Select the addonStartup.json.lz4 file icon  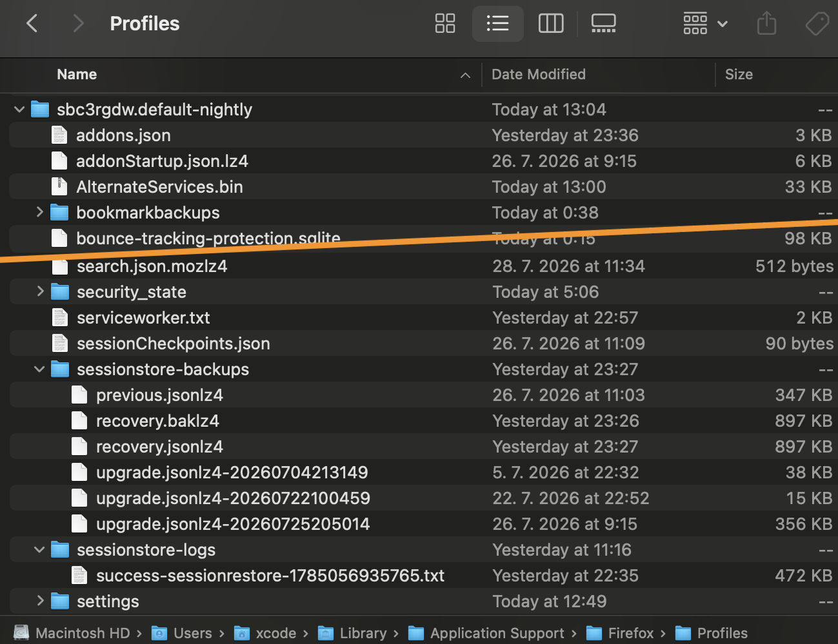coord(59,161)
